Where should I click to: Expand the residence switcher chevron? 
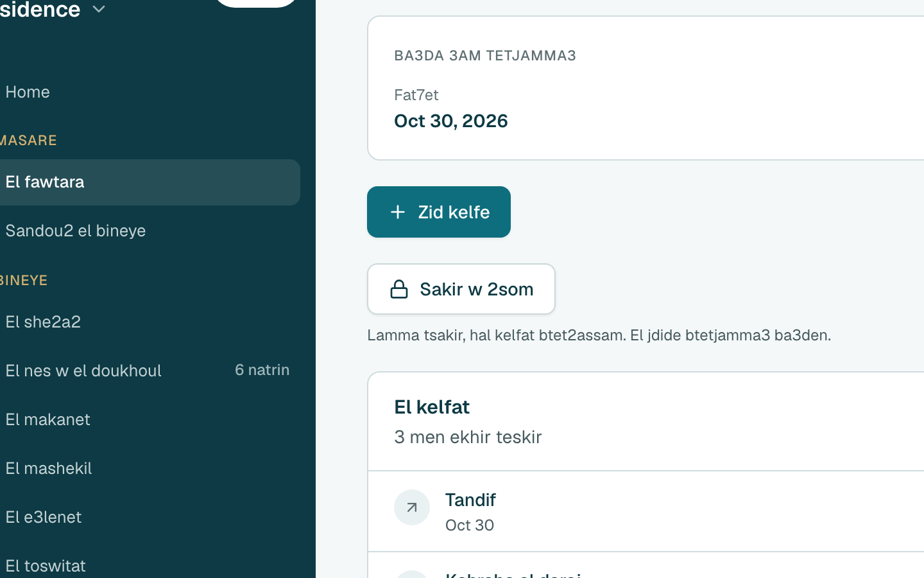click(99, 9)
